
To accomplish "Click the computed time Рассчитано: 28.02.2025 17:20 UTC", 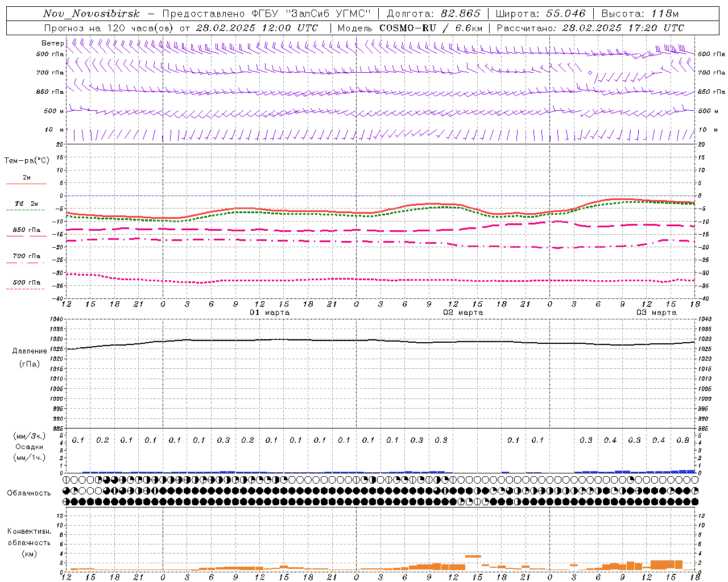I will 590,28.
